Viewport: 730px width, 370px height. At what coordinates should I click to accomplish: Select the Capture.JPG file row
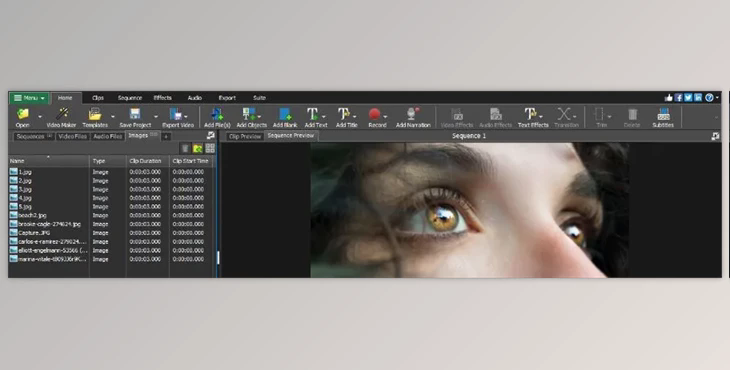click(x=112, y=233)
